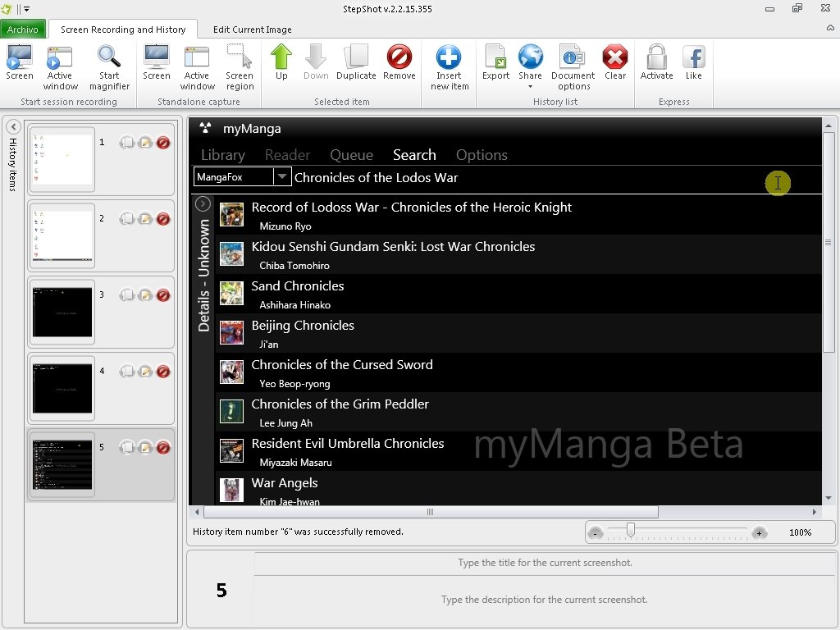Delete history item 5 via red icon

click(163, 447)
